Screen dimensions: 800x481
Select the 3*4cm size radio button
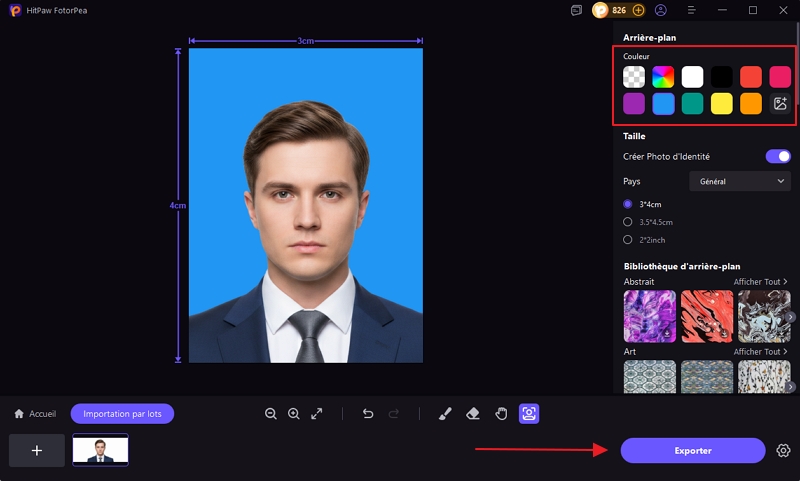[628, 204]
